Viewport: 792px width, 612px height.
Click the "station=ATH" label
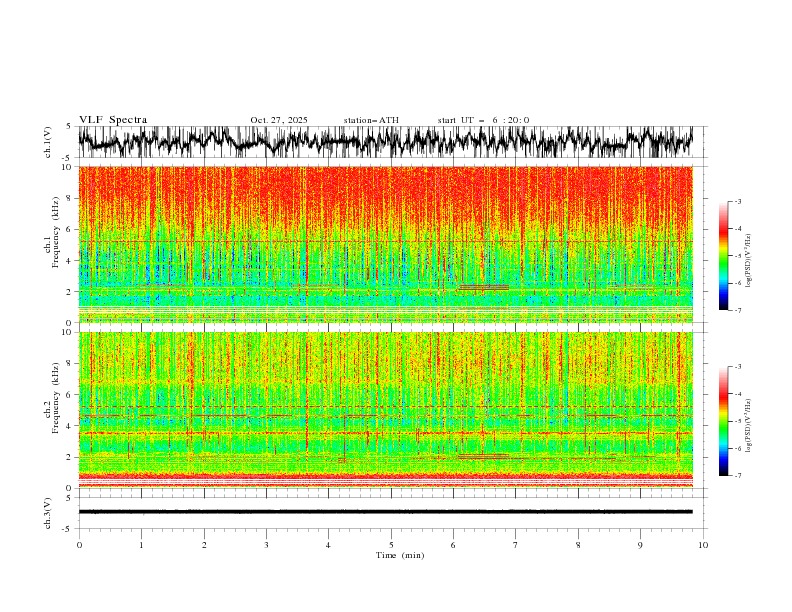[371, 120]
